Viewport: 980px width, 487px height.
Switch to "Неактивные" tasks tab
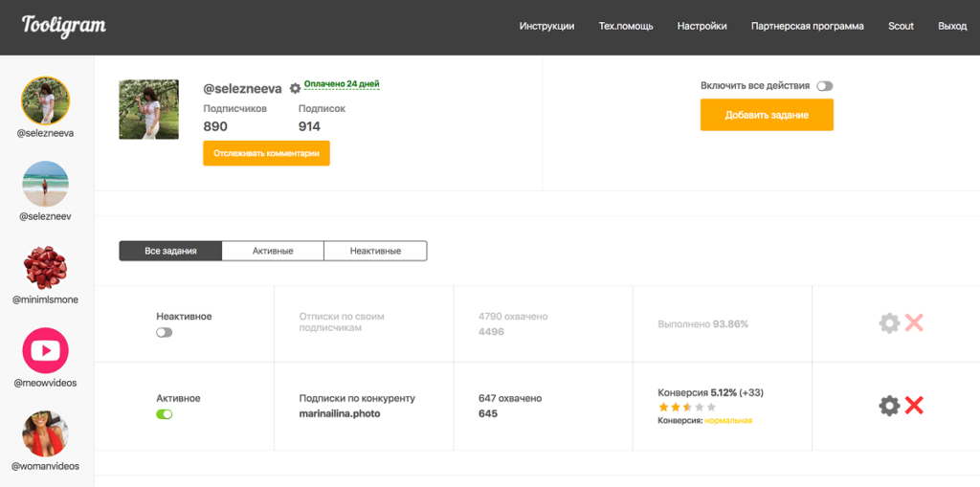point(375,251)
